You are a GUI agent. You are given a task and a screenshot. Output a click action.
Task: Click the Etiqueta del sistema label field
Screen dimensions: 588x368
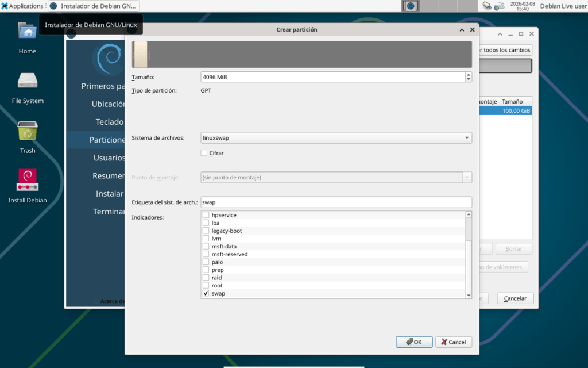[x=336, y=202]
